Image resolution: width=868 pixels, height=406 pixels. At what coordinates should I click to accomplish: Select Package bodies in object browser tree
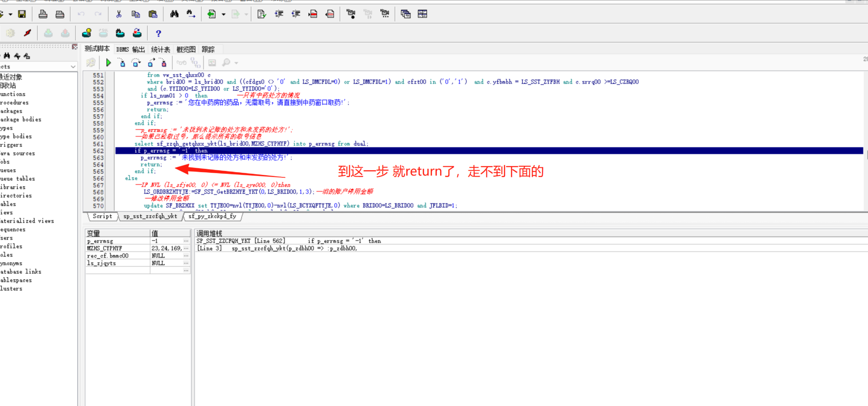point(21,119)
